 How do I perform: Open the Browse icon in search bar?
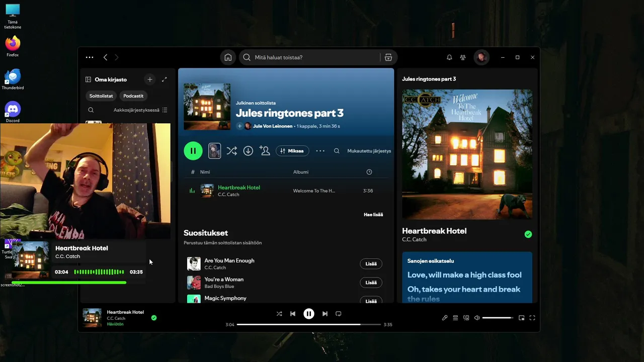pos(388,57)
